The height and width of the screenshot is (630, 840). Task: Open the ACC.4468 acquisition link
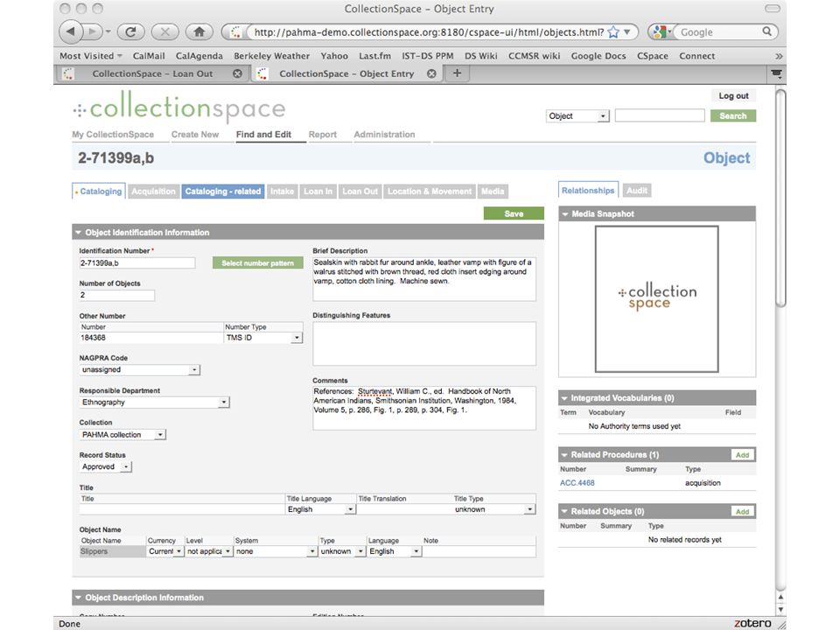[x=577, y=483]
